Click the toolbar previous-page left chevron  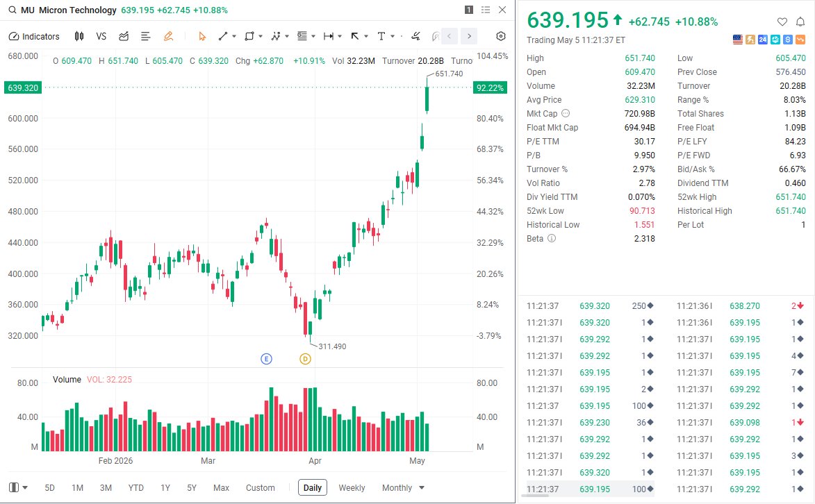pyautogui.click(x=450, y=36)
